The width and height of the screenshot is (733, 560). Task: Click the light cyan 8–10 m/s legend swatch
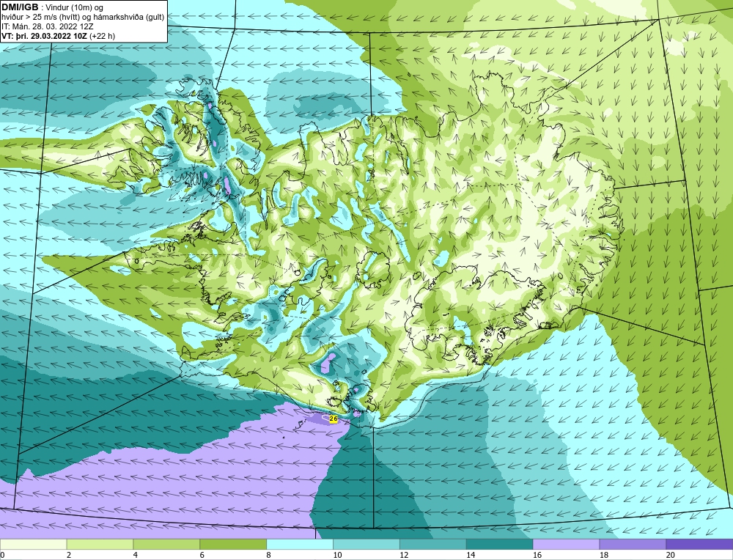pyautogui.click(x=300, y=544)
